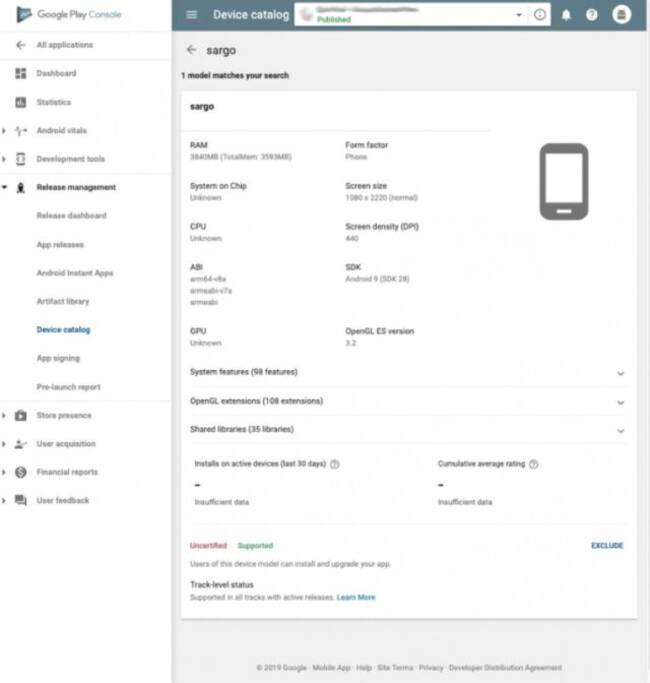Open App releases in sidebar
Viewport: 650px width, 683px height.
tap(60, 245)
